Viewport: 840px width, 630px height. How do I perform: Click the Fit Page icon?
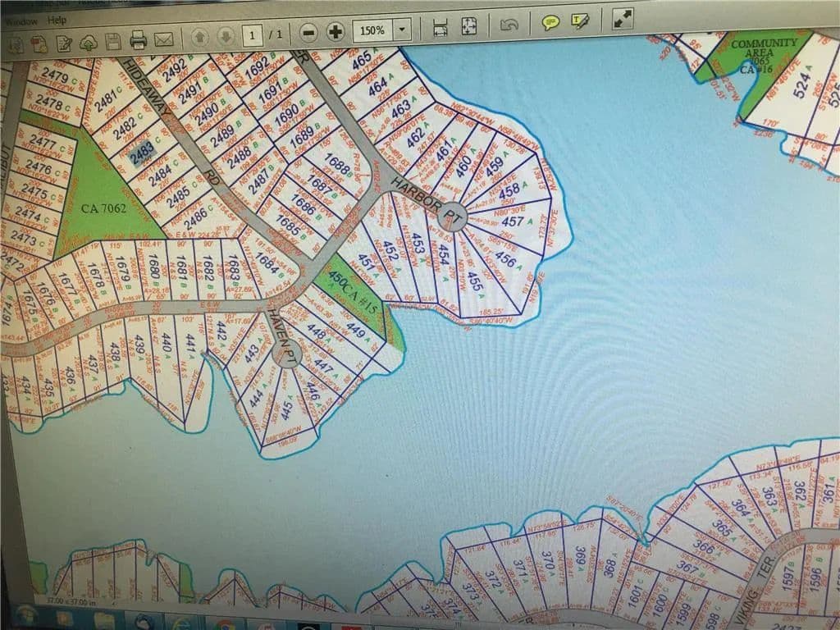(x=468, y=26)
